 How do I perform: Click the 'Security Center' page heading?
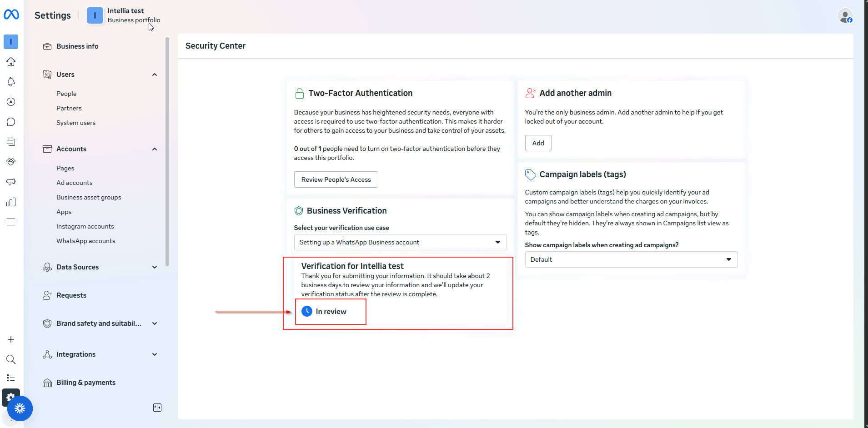click(x=216, y=46)
